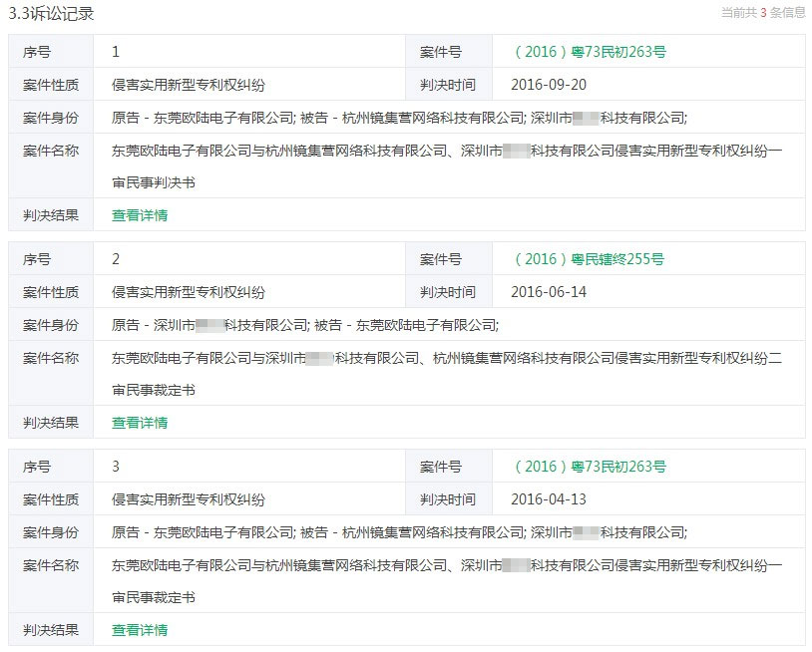Image resolution: width=812 pixels, height=652 pixels.
Task: Click 案件号 label in record 3
Action: [441, 467]
